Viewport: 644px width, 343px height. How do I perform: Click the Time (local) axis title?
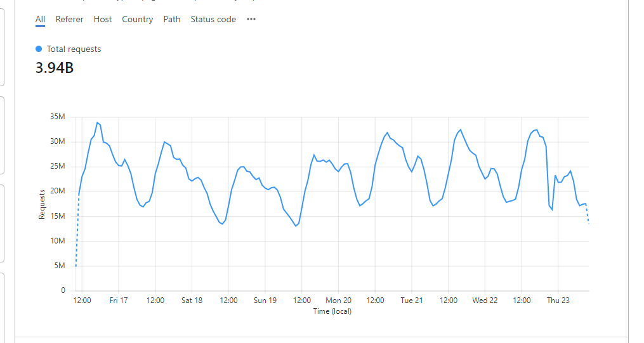click(332, 311)
